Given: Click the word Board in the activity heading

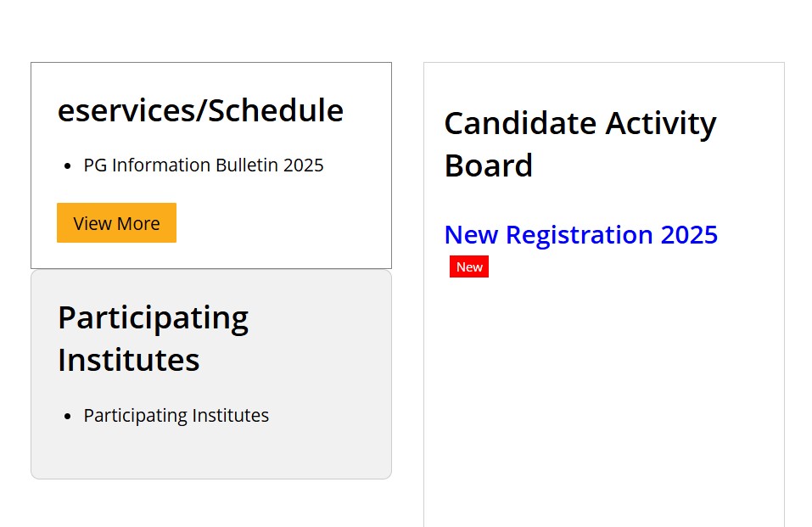Looking at the screenshot, I should (488, 165).
